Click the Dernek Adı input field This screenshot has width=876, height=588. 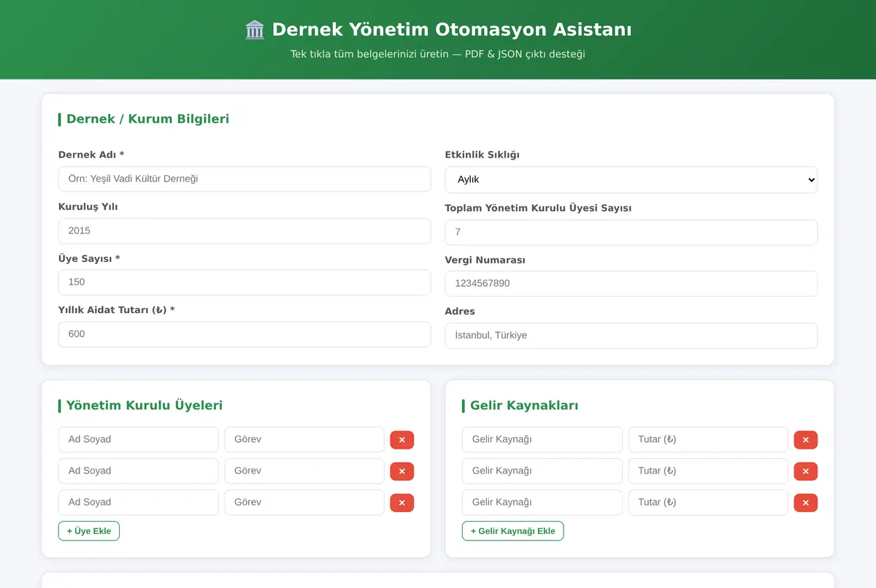pos(245,179)
